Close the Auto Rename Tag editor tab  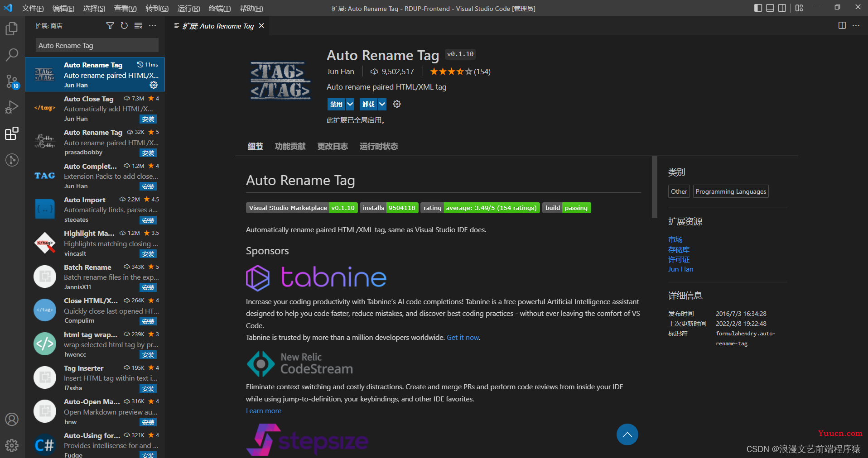coord(261,26)
